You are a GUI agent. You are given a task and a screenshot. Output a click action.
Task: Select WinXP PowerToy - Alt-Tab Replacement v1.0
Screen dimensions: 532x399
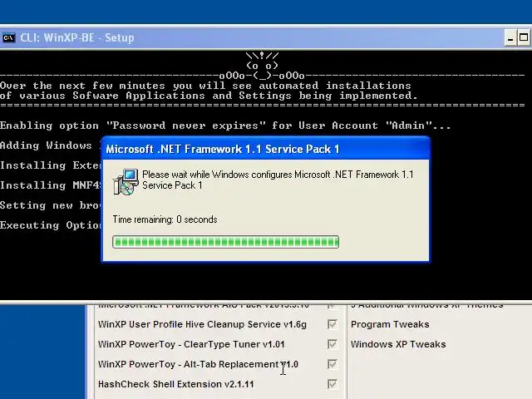pos(198,364)
